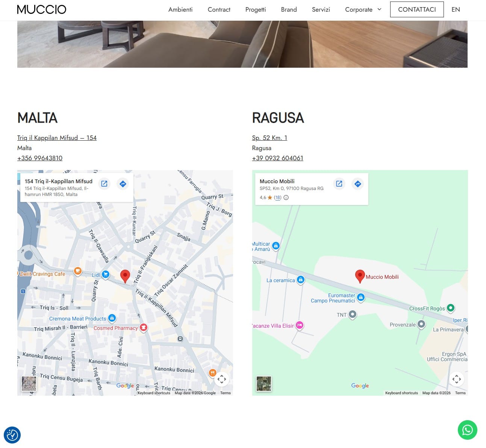Open camera controls on Ragusa map
The image size is (486, 448).
[x=457, y=379]
